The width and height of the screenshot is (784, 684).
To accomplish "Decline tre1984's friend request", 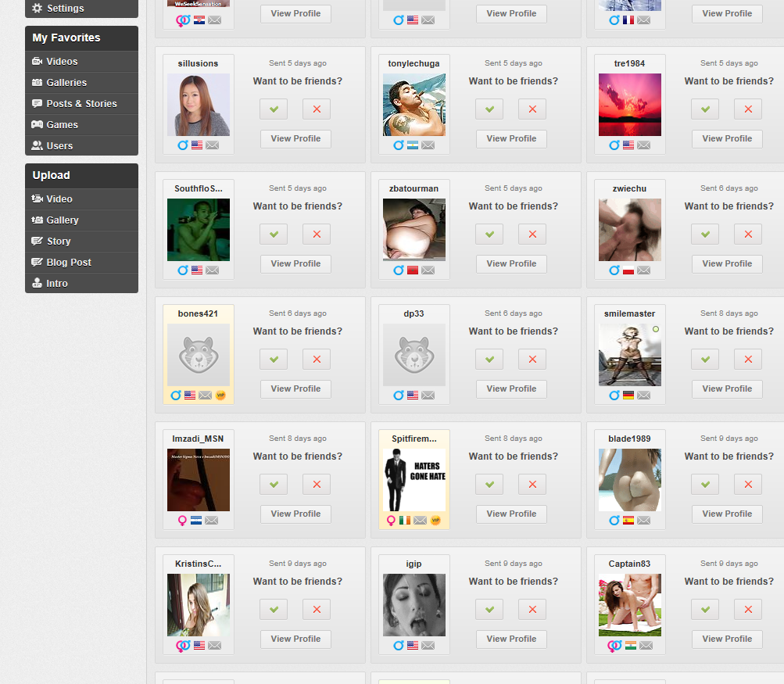I will point(748,109).
